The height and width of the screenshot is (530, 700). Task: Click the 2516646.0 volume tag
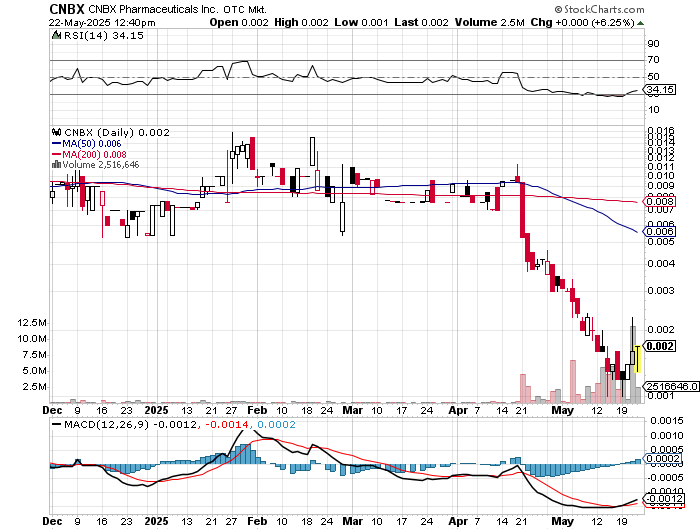pyautogui.click(x=671, y=386)
